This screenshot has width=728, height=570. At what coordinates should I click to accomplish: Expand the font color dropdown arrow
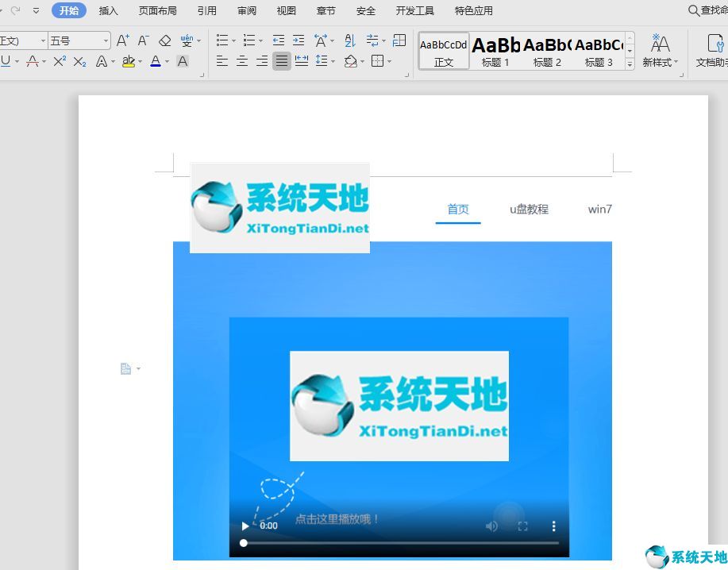(x=168, y=62)
